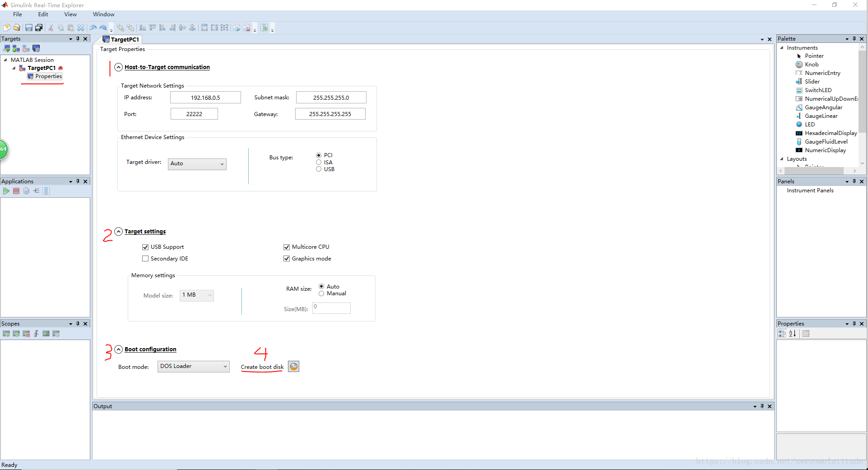Click the Save All toolbar icon
The height and width of the screenshot is (470, 868).
pos(39,28)
